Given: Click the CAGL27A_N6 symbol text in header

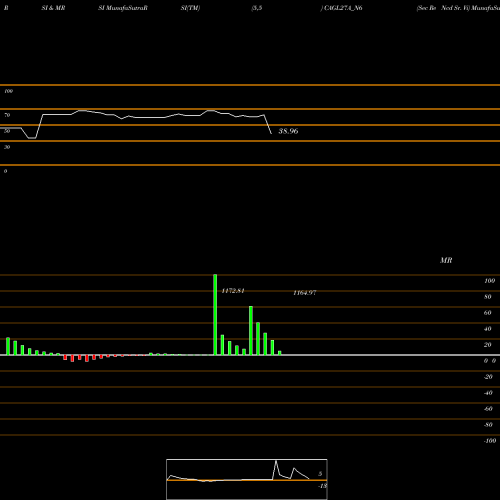Looking at the screenshot, I should [x=343, y=8].
